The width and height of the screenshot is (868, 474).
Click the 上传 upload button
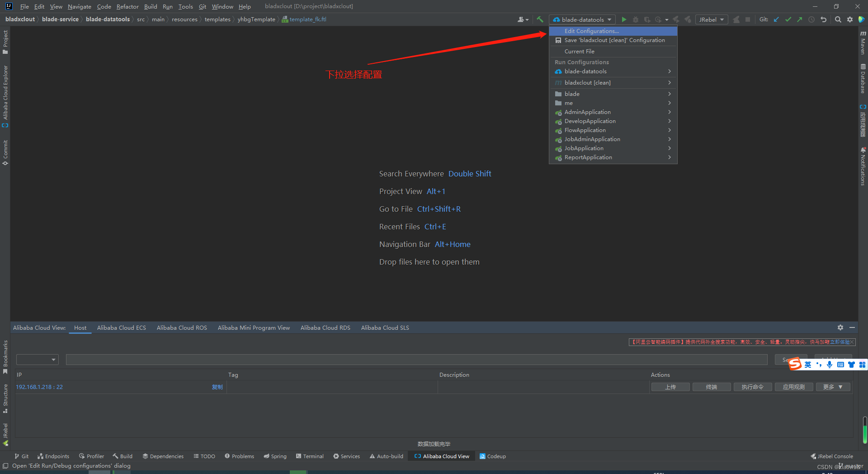[x=670, y=387]
